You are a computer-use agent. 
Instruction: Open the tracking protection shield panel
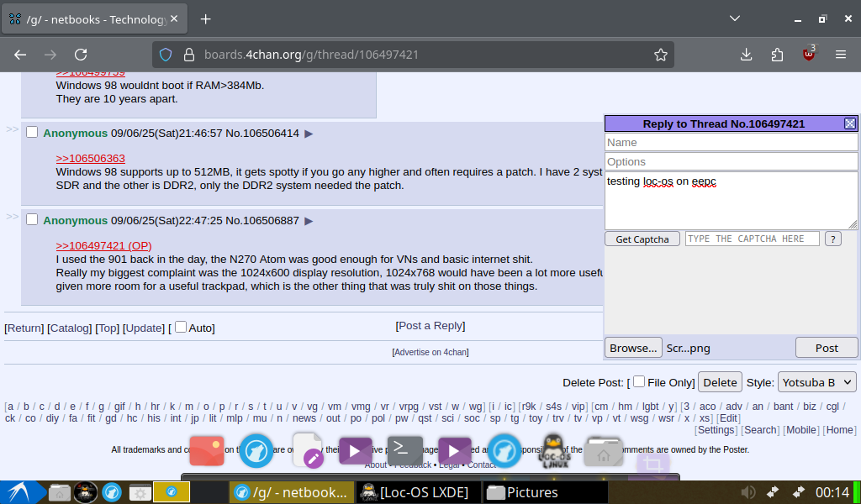pyautogui.click(x=166, y=55)
